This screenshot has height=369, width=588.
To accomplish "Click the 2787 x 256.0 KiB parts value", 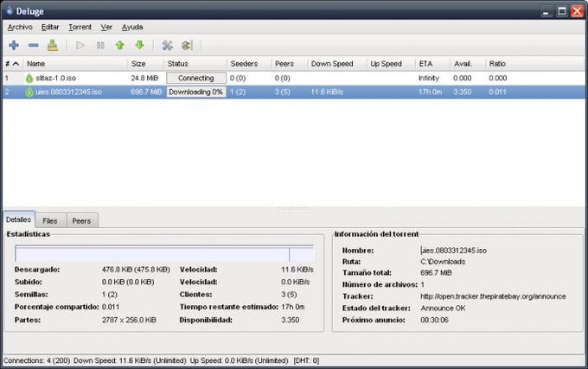I will point(129,320).
